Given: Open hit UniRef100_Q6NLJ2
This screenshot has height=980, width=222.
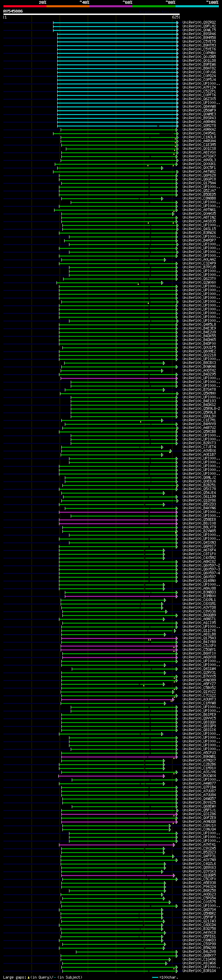Looking at the screenshot, I should tap(199, 477).
